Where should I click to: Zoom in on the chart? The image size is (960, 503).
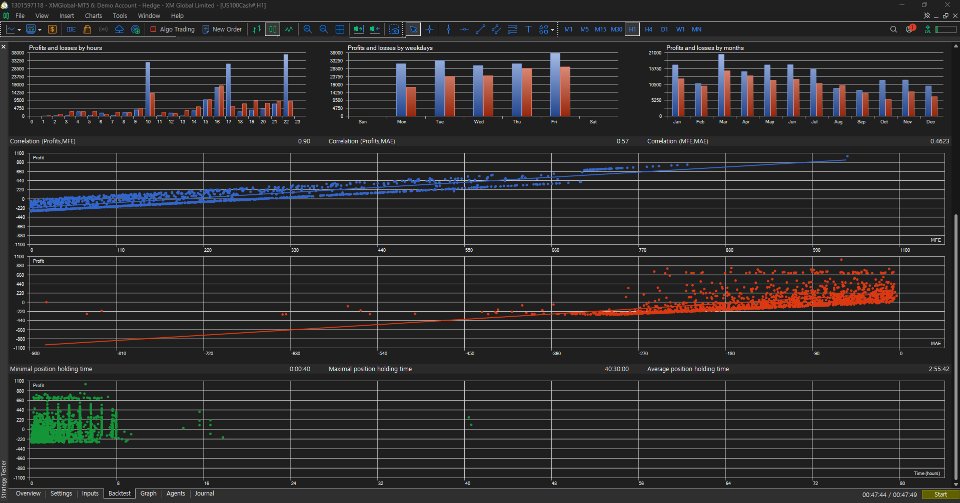[307, 29]
